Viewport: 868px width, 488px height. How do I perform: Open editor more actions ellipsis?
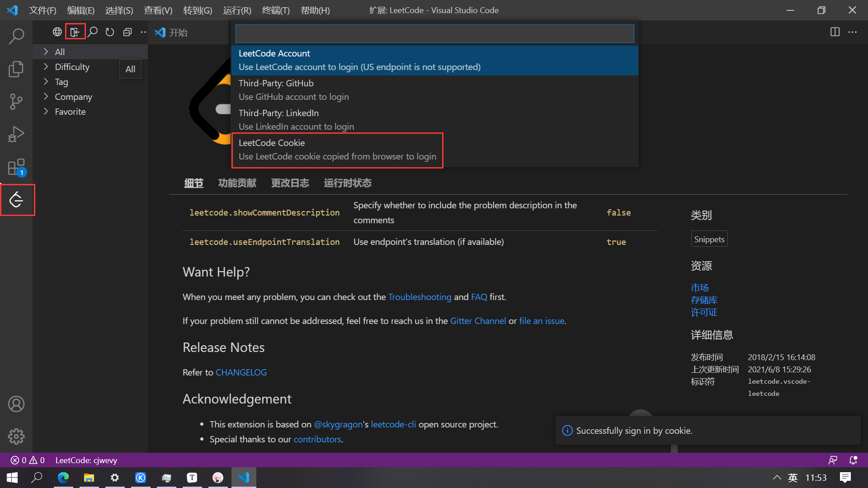tap(852, 32)
